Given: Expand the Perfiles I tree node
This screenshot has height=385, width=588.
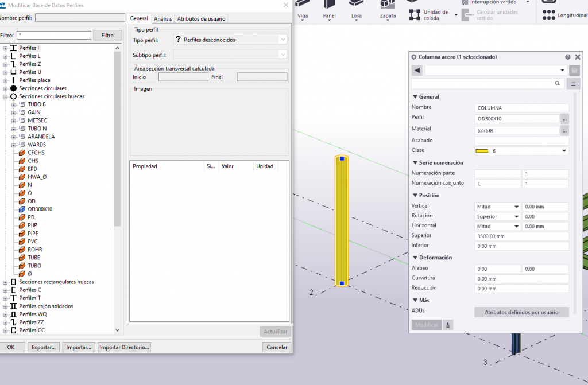Looking at the screenshot, I should tap(5, 48).
